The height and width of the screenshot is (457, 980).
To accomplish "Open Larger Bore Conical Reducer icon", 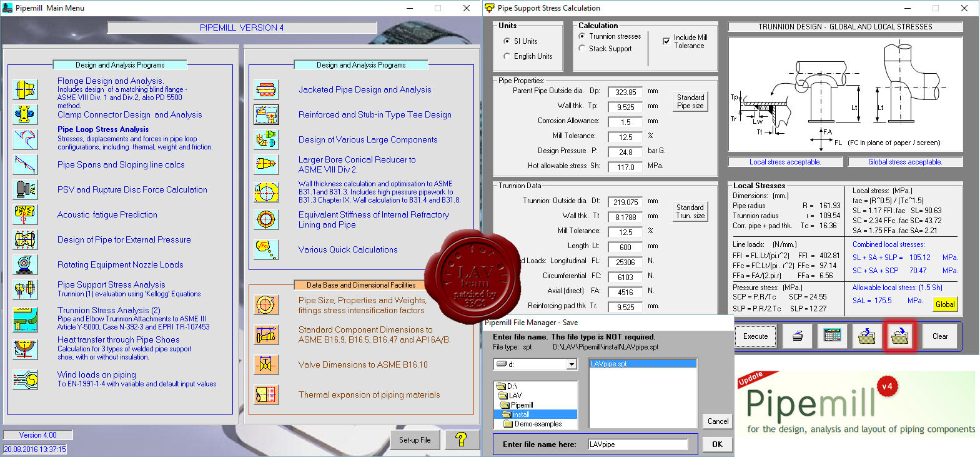I will click(267, 164).
